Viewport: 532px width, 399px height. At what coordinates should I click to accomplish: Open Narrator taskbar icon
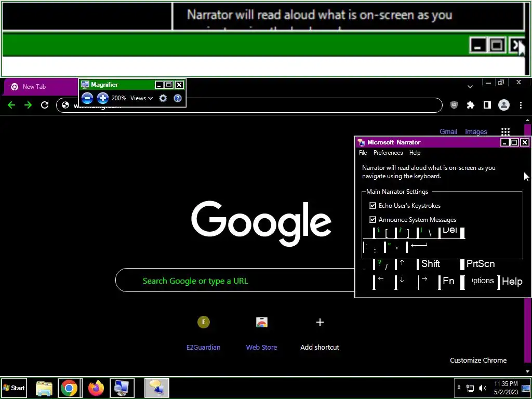click(156, 388)
